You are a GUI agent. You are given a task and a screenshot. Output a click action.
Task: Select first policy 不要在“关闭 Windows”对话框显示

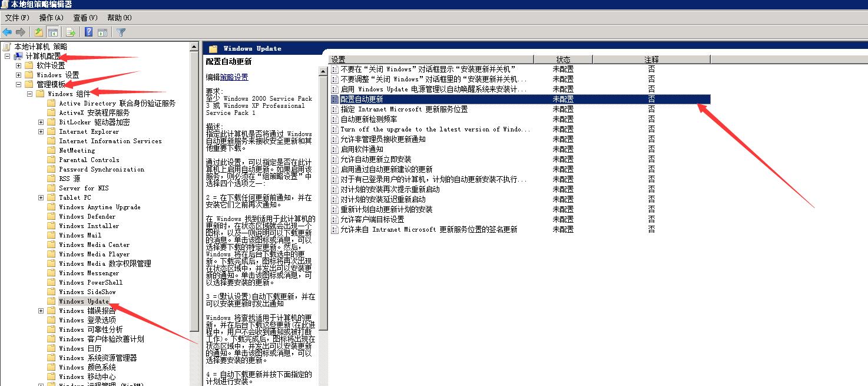428,69
